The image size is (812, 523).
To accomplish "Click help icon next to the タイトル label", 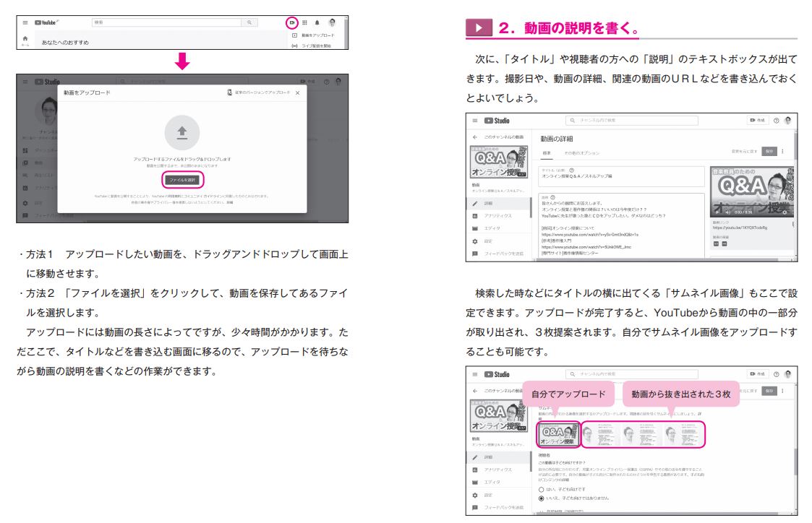I will tap(572, 170).
